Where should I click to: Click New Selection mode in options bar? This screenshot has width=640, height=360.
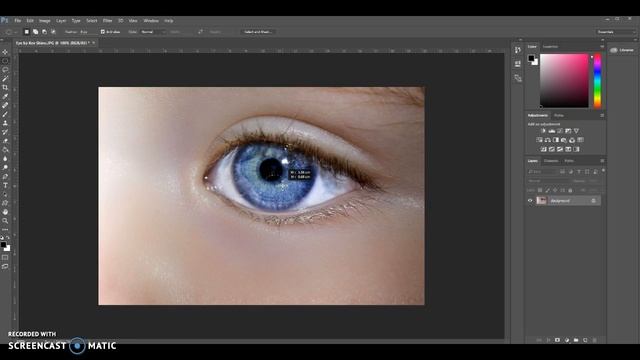pyautogui.click(x=27, y=32)
